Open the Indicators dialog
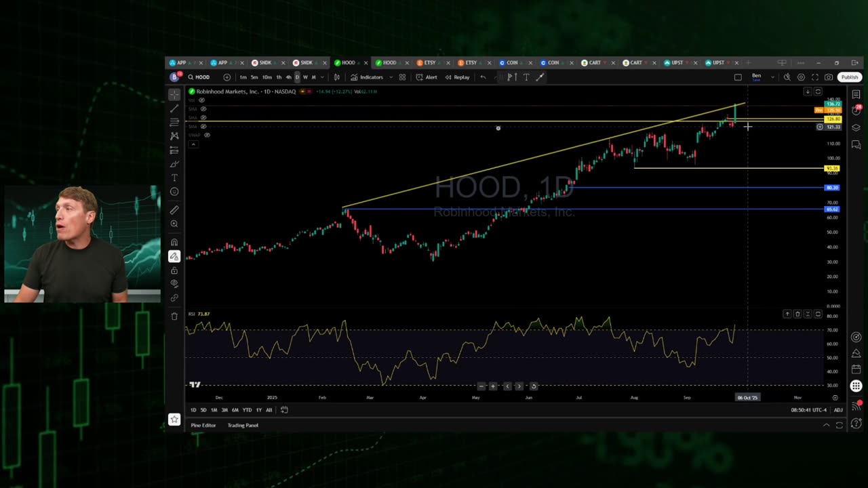This screenshot has height=488, width=868. (x=367, y=77)
